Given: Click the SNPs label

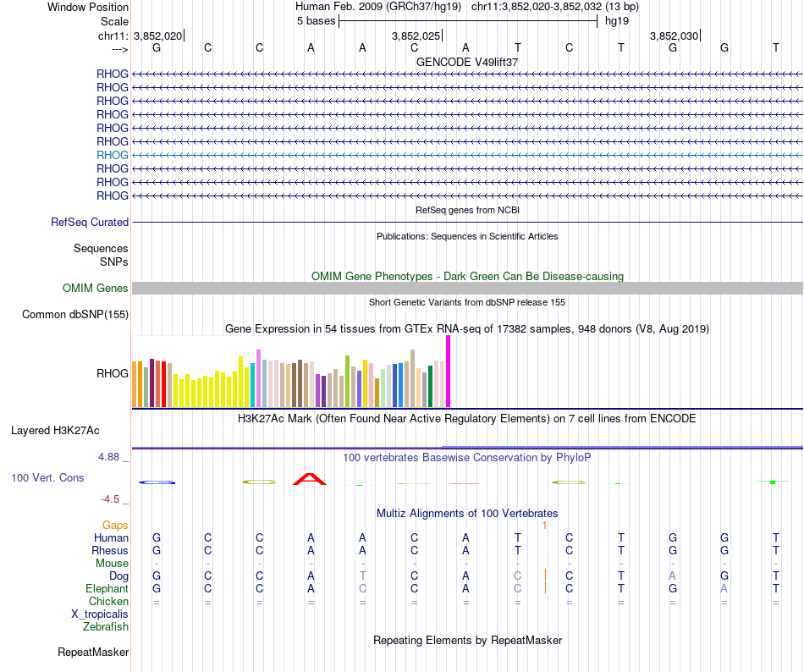Looking at the screenshot, I should pos(114,262).
